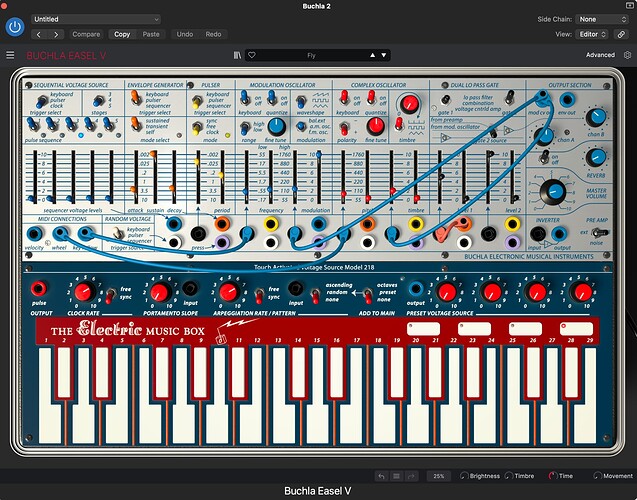Click the Copy button
Screen dimensions: 637x500
(x=122, y=34)
